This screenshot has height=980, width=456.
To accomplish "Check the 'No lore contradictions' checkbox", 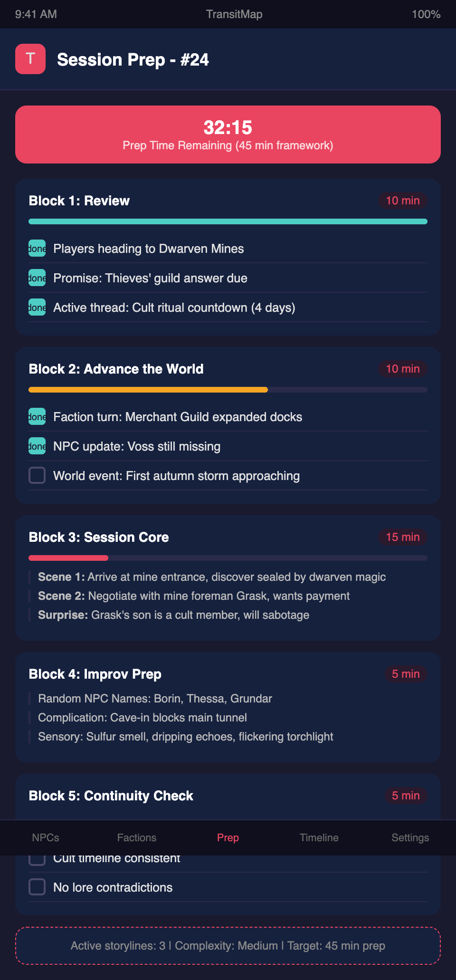I will pyautogui.click(x=37, y=887).
